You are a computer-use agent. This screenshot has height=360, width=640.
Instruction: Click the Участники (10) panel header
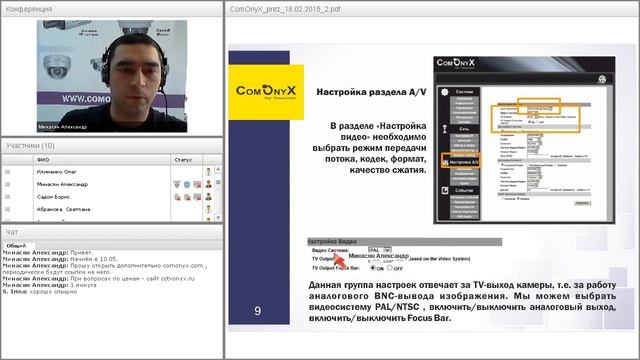tap(112, 146)
